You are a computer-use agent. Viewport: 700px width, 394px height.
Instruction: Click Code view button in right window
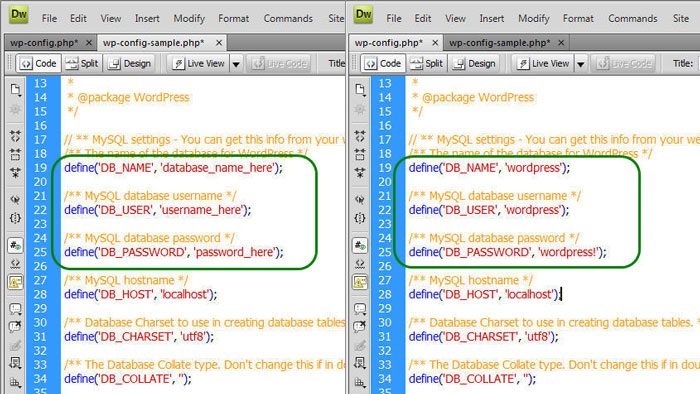pyautogui.click(x=383, y=64)
